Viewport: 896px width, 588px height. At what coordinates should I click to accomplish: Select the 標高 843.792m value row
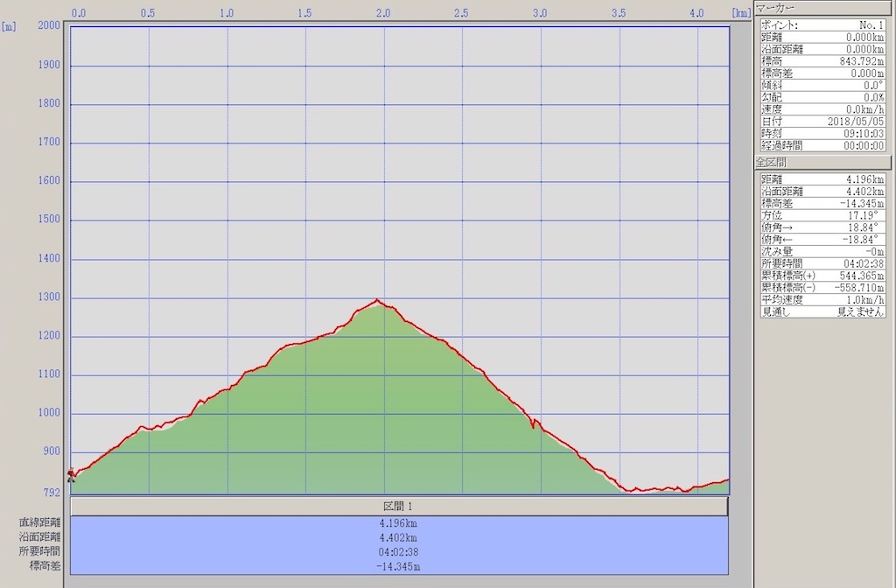[822, 61]
